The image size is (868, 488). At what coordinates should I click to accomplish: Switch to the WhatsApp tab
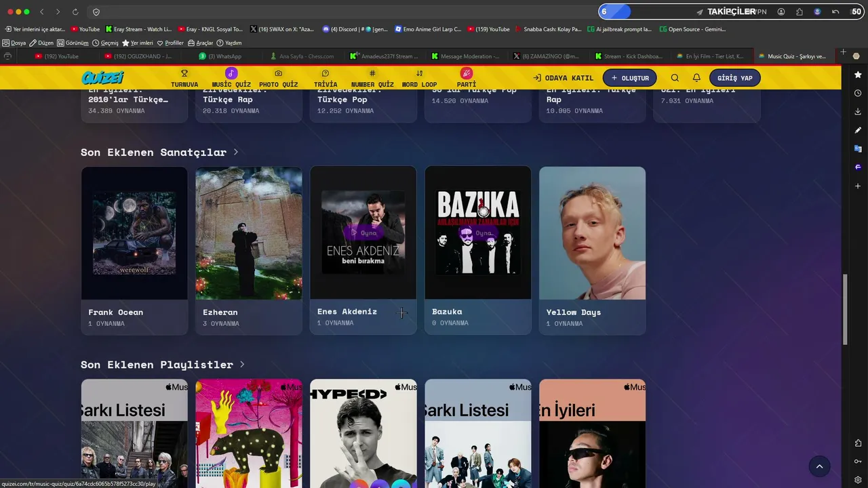[220, 56]
